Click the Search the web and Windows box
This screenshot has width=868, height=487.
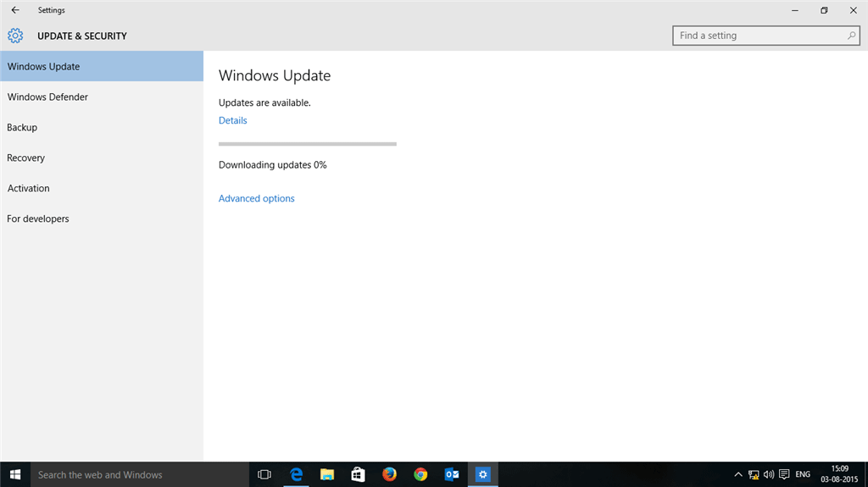click(x=140, y=475)
